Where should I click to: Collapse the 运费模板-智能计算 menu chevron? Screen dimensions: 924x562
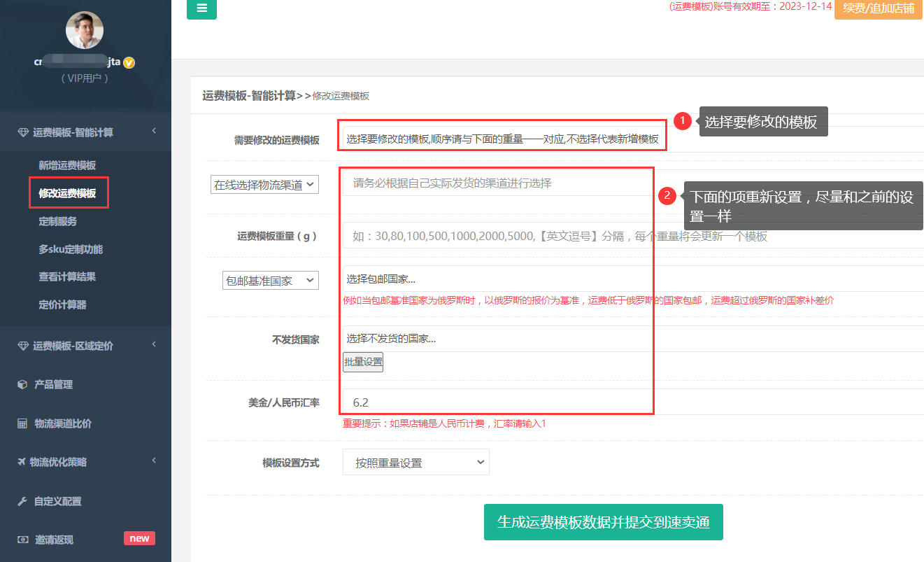point(153,131)
